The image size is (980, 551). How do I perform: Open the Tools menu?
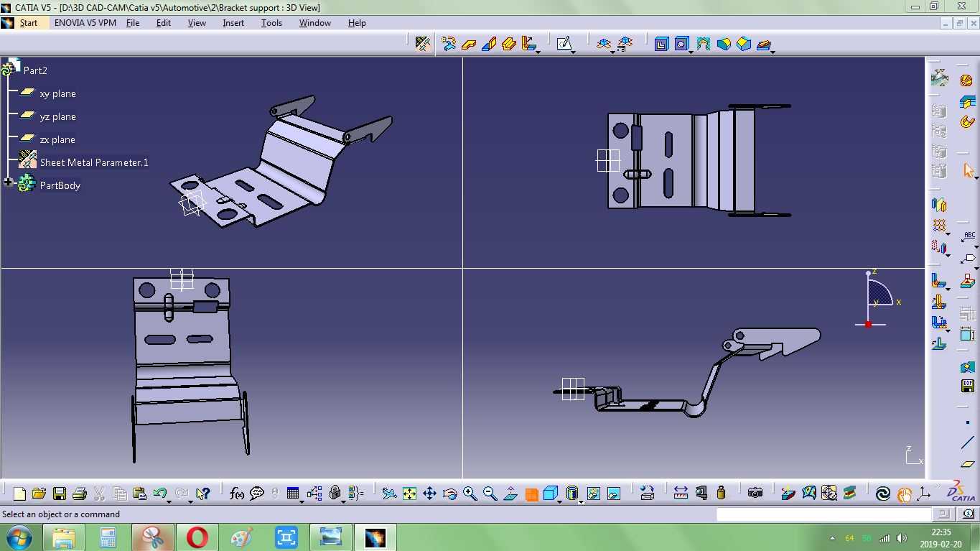click(271, 23)
